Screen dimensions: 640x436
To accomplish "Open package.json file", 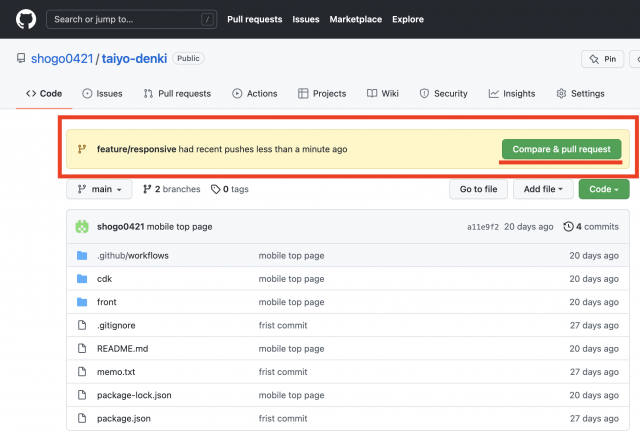I will tap(124, 418).
